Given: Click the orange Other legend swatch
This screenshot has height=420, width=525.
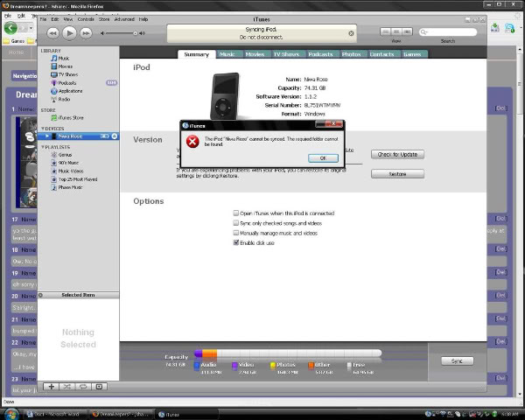Looking at the screenshot, I should pos(311,366).
